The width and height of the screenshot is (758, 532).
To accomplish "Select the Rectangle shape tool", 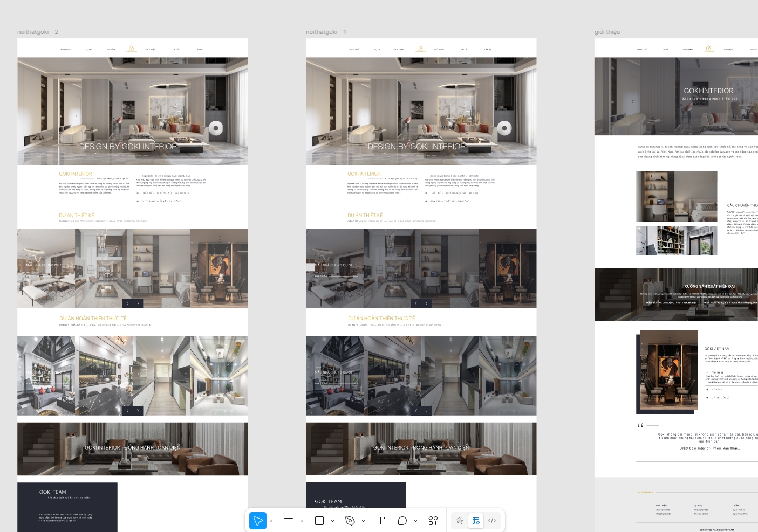I will click(x=319, y=521).
